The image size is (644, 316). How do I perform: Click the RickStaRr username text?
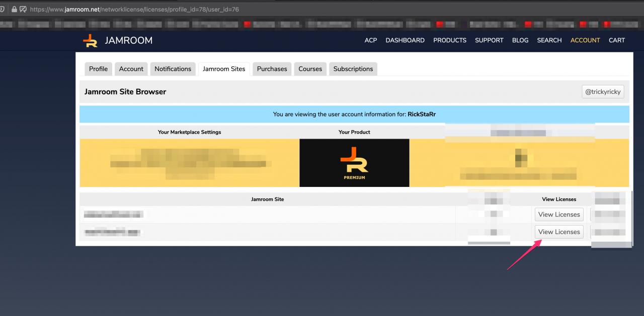click(422, 114)
